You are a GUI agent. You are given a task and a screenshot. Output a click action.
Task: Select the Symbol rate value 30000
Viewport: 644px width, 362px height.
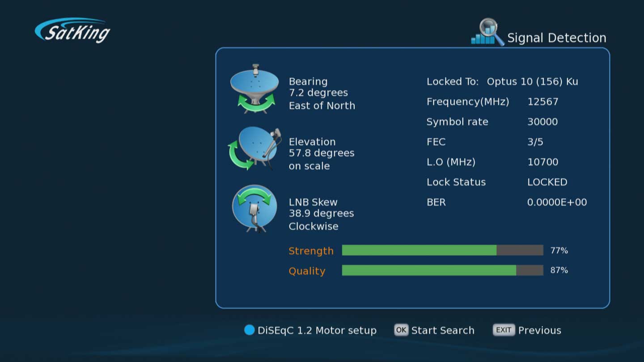click(x=542, y=122)
